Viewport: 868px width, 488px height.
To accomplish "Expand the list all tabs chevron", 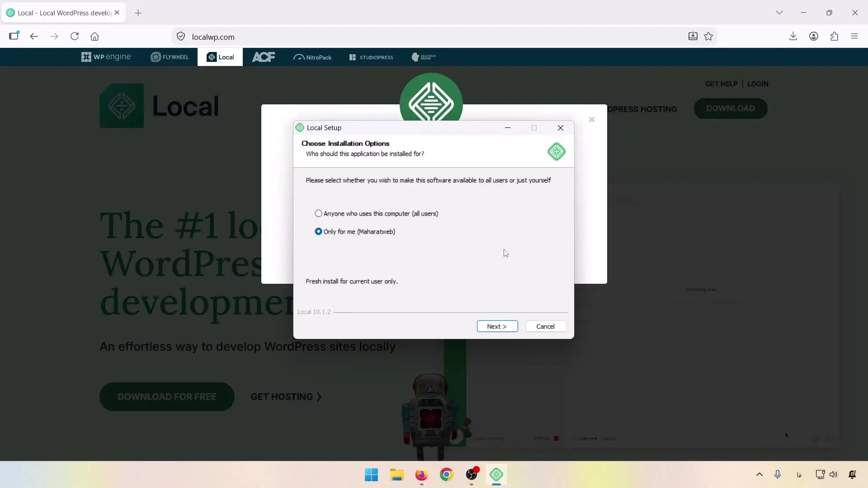I will click(x=779, y=13).
